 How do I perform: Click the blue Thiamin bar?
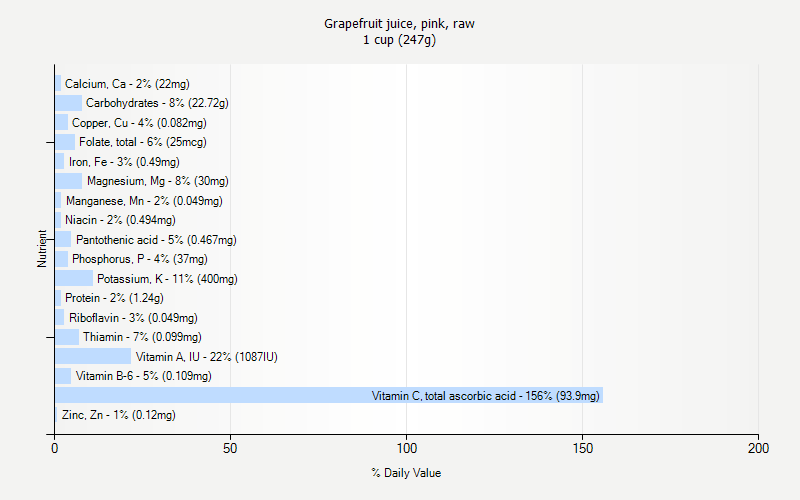pyautogui.click(x=67, y=337)
